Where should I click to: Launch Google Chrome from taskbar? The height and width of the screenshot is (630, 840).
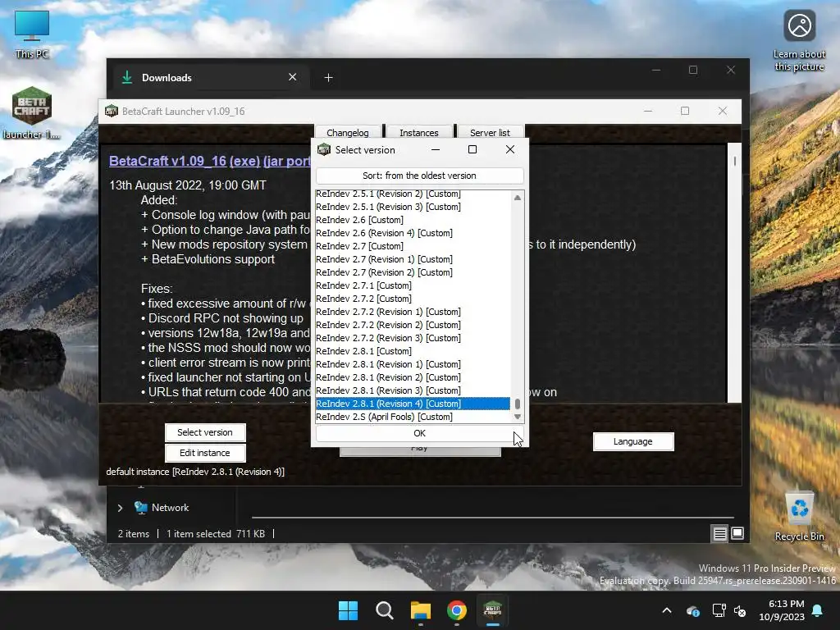tap(456, 610)
